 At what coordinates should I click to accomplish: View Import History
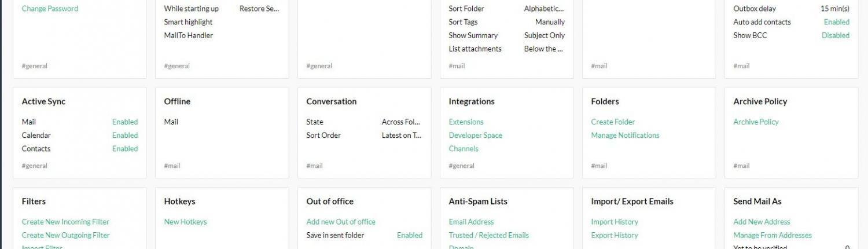(x=615, y=222)
